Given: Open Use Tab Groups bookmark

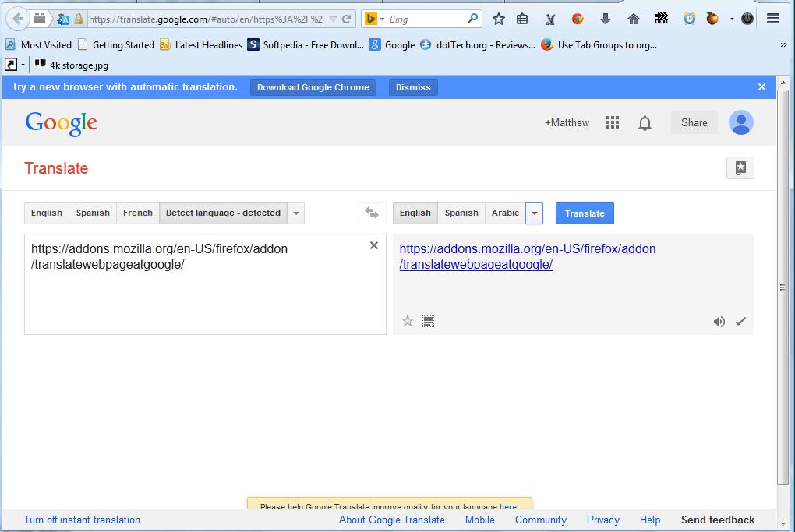Looking at the screenshot, I should point(599,44).
